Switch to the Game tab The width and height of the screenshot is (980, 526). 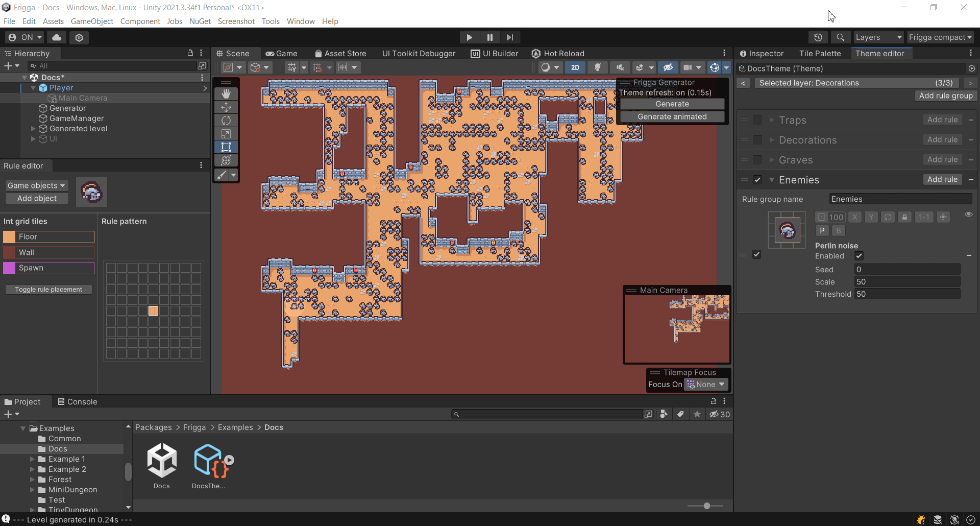tap(281, 53)
